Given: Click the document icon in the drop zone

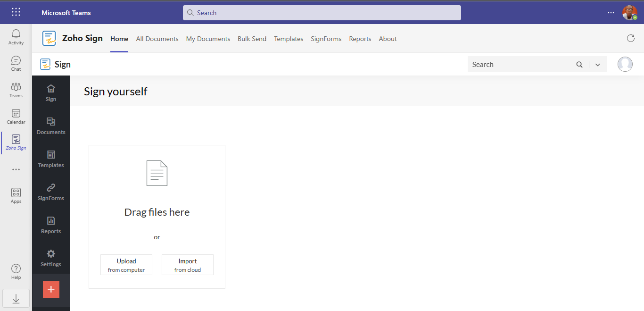Looking at the screenshot, I should [157, 173].
